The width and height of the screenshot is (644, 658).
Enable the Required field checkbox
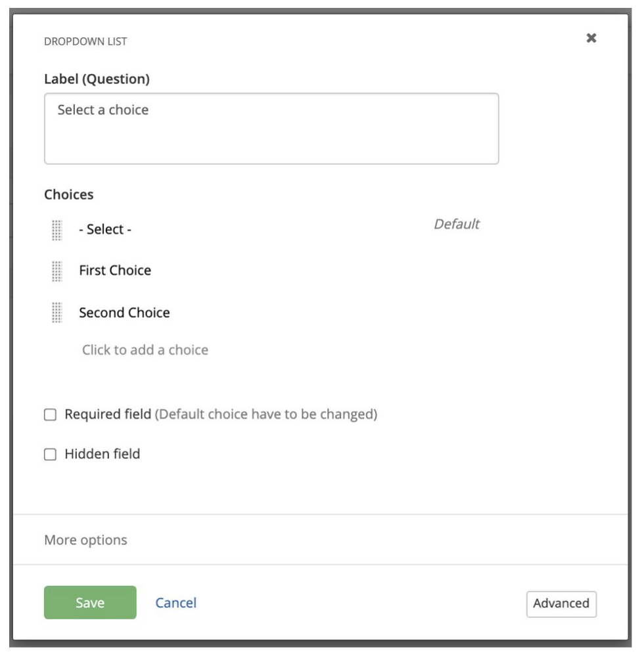[50, 415]
